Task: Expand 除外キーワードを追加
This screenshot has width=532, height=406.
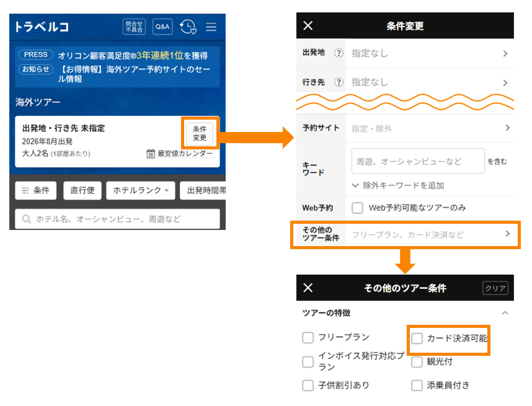Action: (x=398, y=185)
